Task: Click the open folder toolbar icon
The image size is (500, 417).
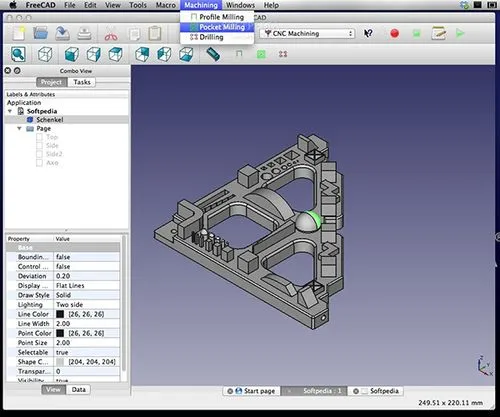Action: (x=41, y=33)
